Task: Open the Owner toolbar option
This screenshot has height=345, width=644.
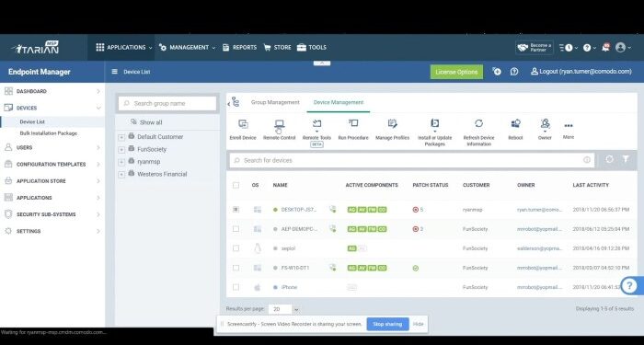Action: click(545, 130)
